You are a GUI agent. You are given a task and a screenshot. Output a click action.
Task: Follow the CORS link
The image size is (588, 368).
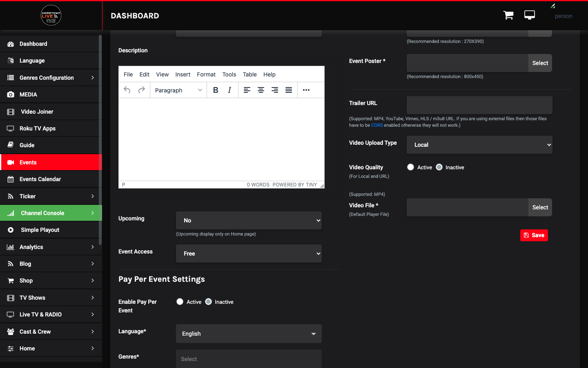(x=377, y=125)
